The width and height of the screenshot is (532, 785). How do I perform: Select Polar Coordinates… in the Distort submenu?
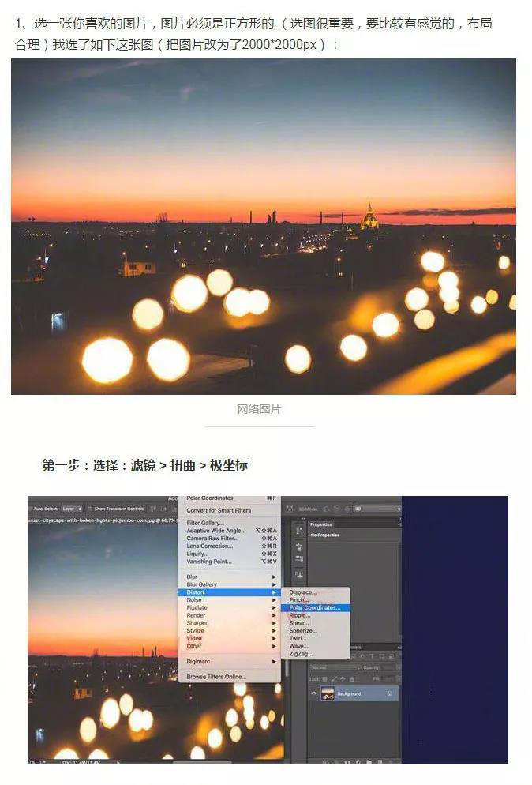pyautogui.click(x=315, y=607)
